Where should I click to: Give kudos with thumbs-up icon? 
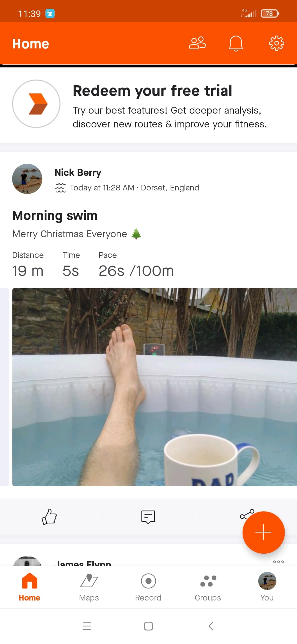tap(49, 517)
